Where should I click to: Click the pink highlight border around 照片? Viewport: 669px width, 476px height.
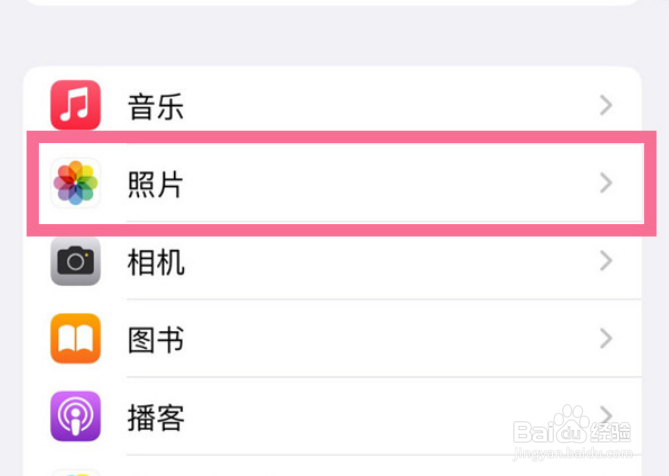point(341,137)
